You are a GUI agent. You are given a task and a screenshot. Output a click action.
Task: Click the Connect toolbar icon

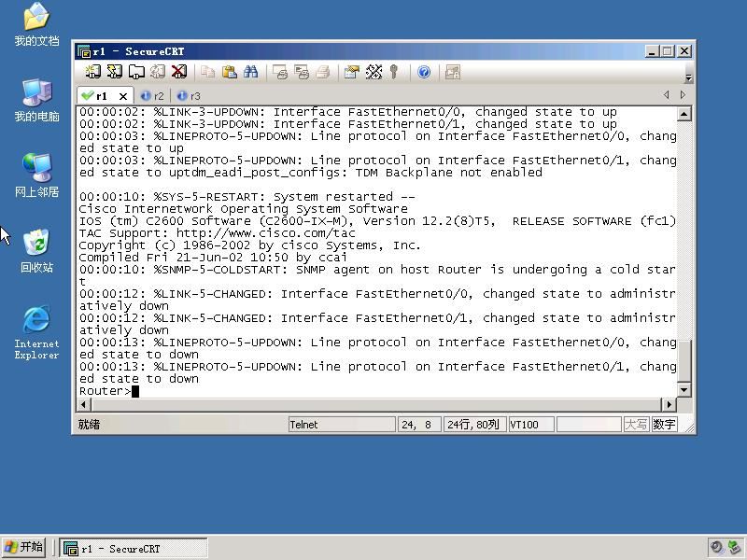pos(92,72)
